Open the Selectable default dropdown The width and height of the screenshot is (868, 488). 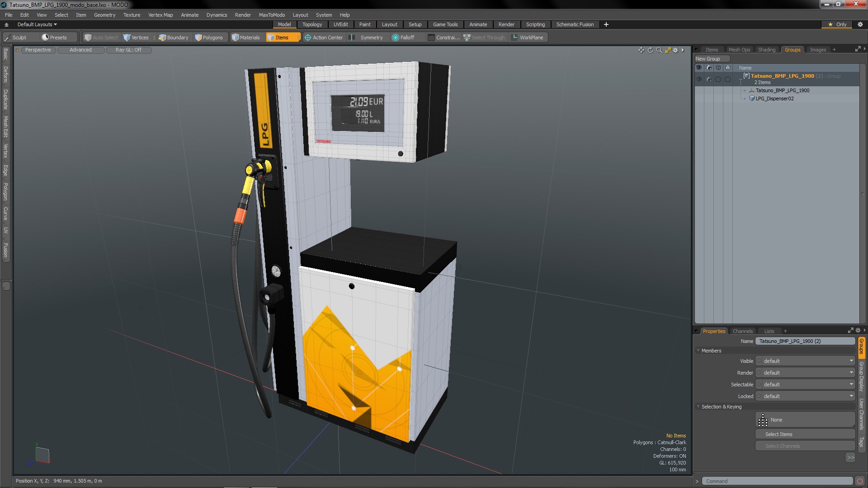(808, 385)
